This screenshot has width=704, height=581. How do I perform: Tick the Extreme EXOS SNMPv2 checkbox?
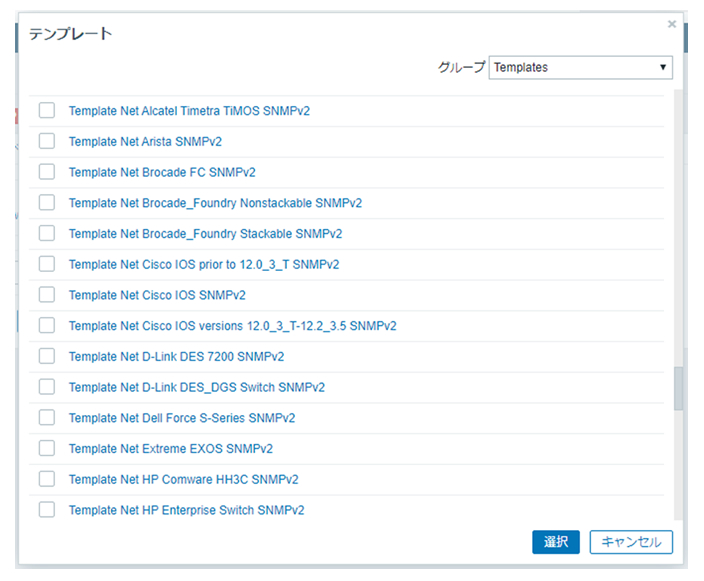tap(47, 448)
